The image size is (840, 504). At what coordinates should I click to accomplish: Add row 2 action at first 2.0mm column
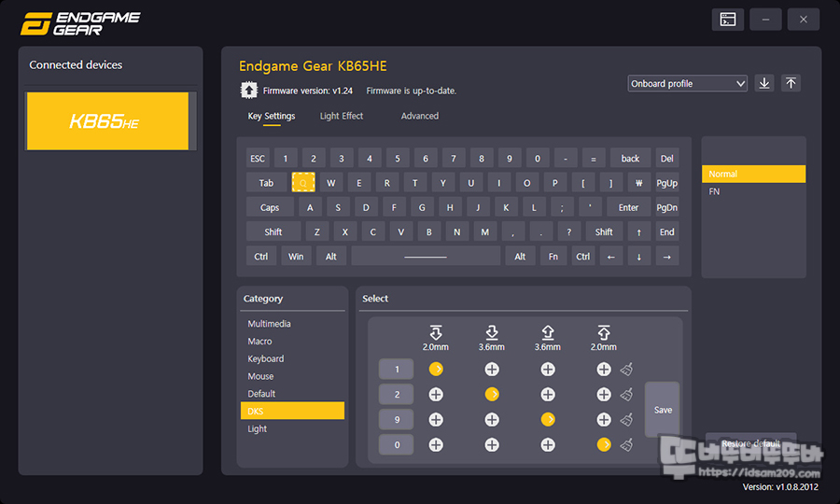point(436,394)
